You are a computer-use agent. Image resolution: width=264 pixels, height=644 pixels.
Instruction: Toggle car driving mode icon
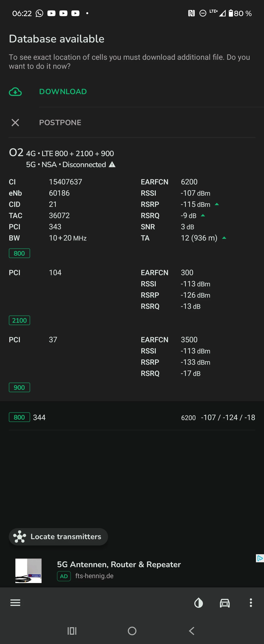pos(224,603)
